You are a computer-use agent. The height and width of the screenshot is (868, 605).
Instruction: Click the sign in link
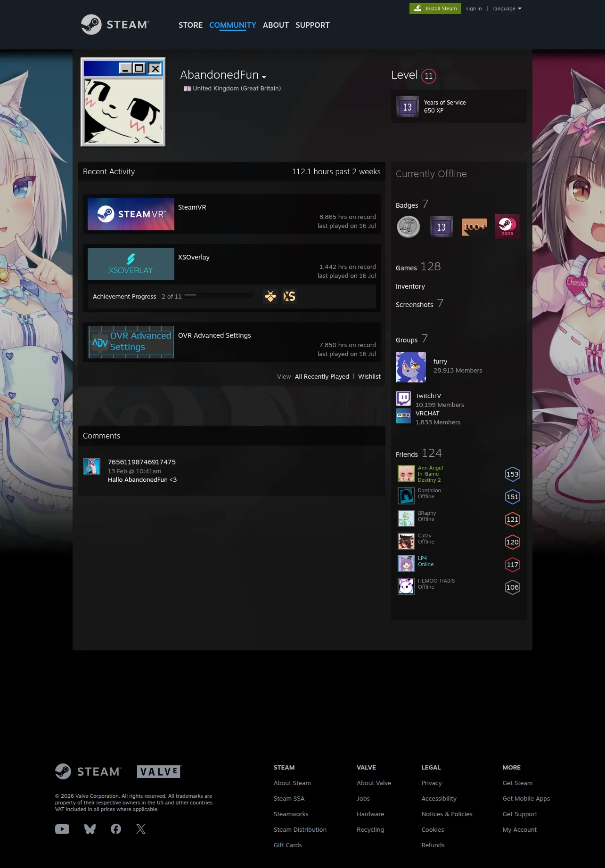pyautogui.click(x=474, y=8)
